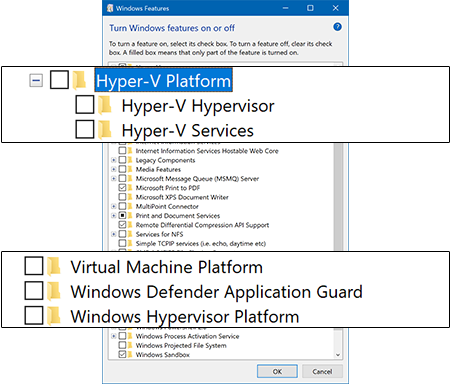Click the Hyper-V Services folder icon
Viewport: 451px width, 384px height.
pyautogui.click(x=105, y=130)
